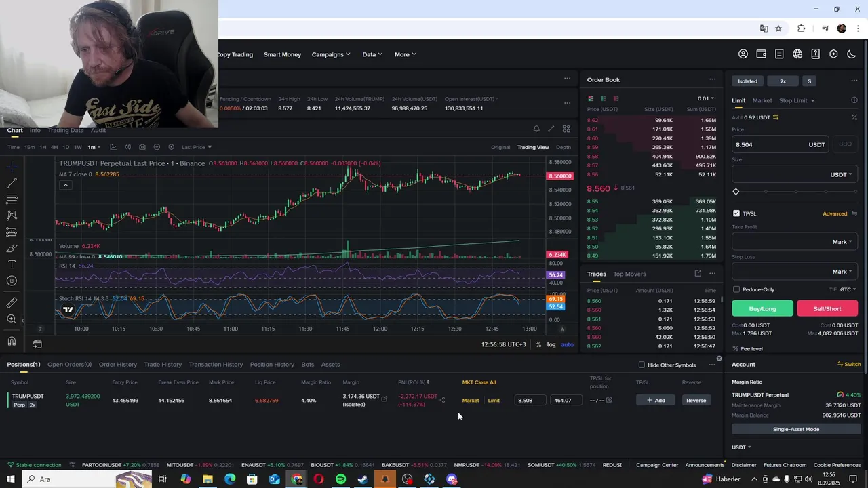Viewport: 868px width, 488px height.
Task: Click the Sell/Short button
Action: click(827, 309)
